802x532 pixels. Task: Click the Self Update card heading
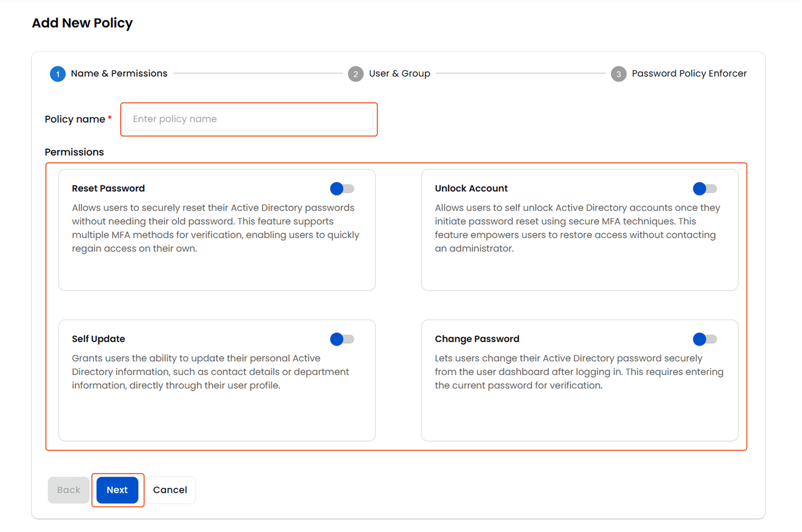pyautogui.click(x=98, y=339)
